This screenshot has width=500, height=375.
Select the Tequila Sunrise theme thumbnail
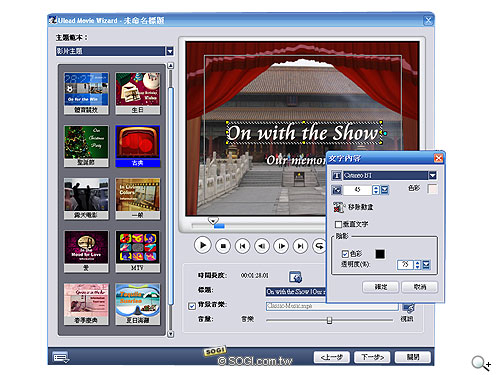coord(138,304)
